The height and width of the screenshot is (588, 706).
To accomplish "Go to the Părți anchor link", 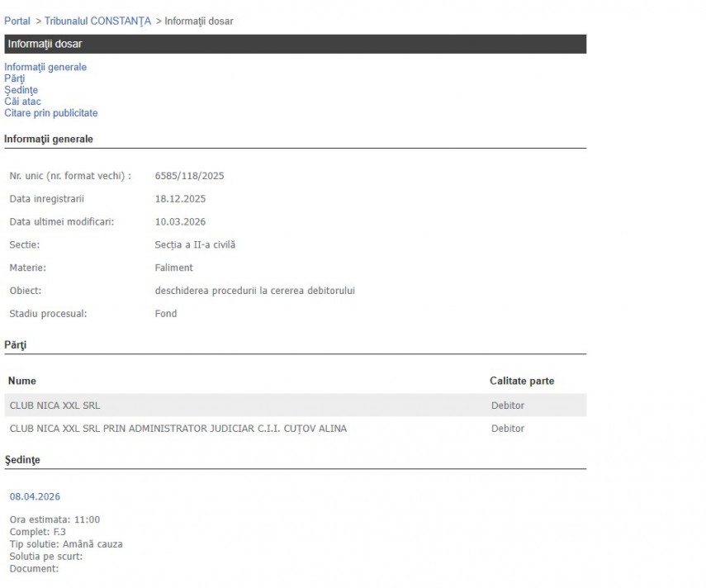I will coord(15,78).
